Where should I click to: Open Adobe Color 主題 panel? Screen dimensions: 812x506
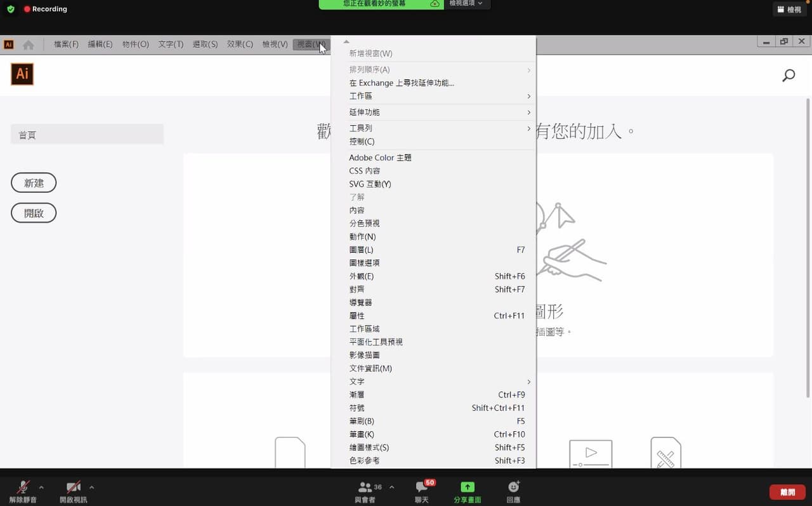click(434, 157)
